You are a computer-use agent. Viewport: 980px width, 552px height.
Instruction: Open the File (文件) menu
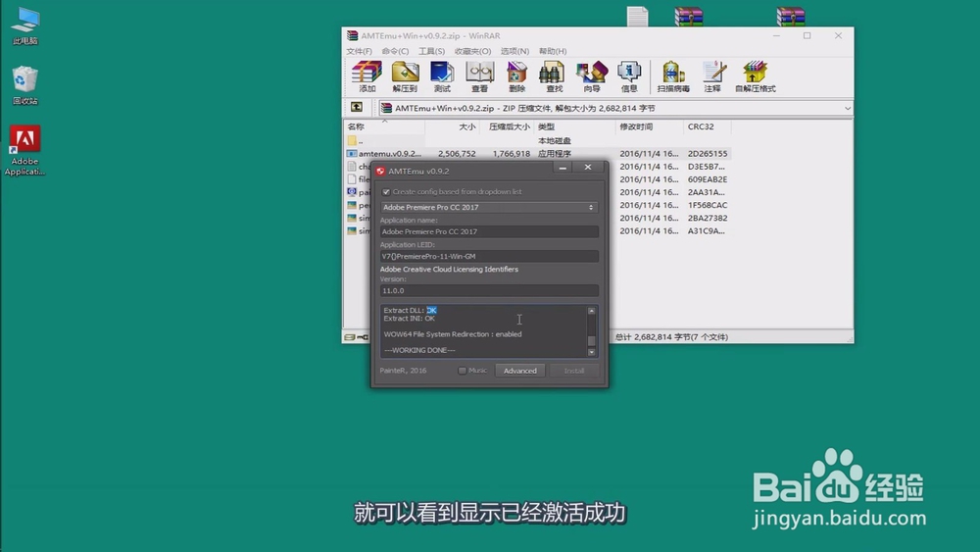359,51
